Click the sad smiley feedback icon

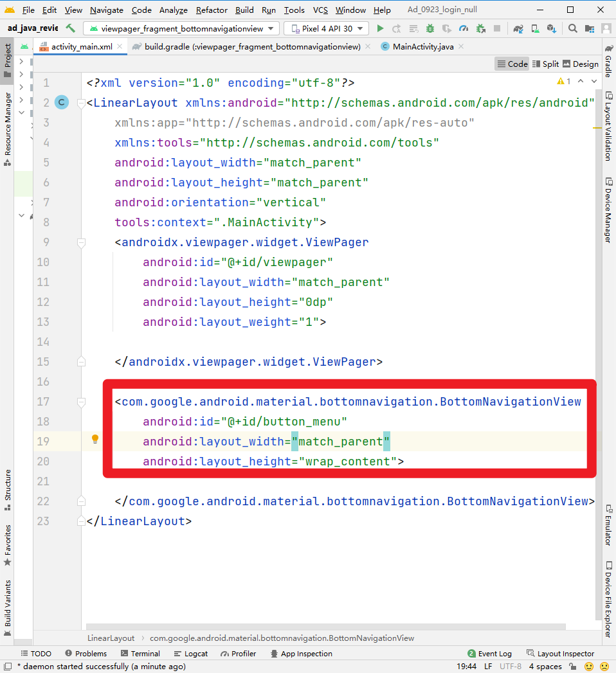604,666
